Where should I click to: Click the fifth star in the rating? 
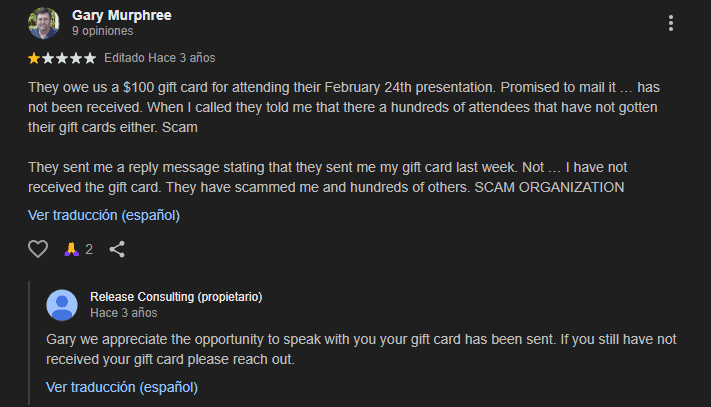[x=90, y=58]
